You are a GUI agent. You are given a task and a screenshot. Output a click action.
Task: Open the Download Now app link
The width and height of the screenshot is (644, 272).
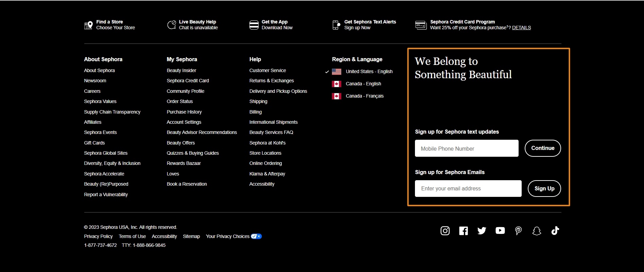click(x=277, y=28)
